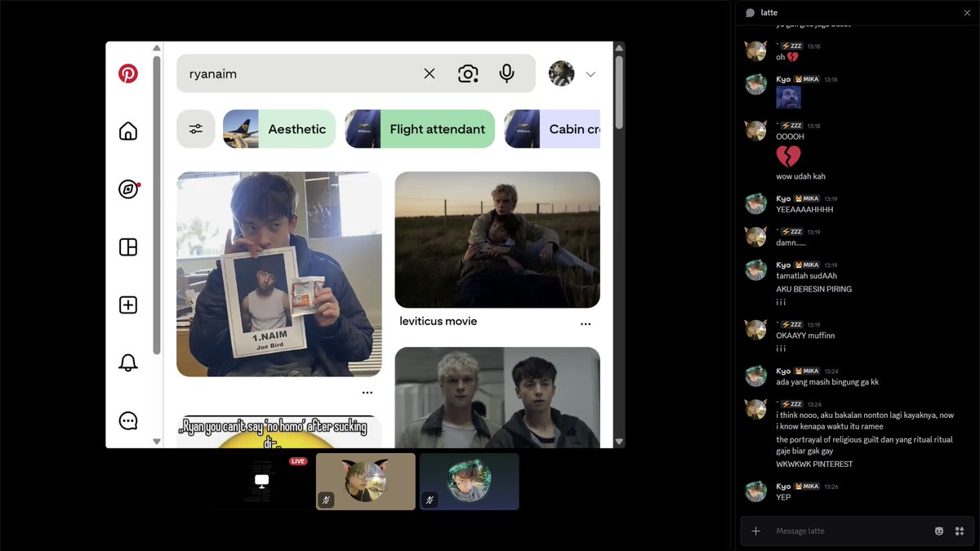
Task: Click the live screen share tile
Action: click(262, 482)
